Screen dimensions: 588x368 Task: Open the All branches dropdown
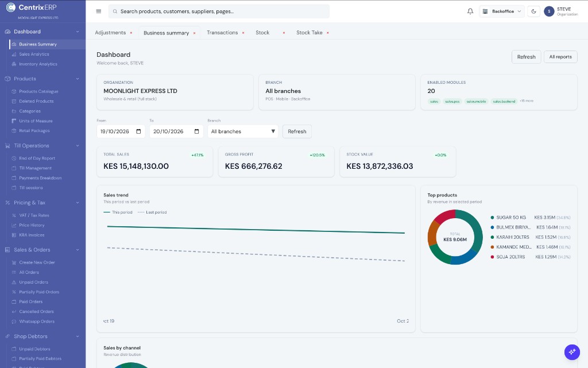click(243, 131)
